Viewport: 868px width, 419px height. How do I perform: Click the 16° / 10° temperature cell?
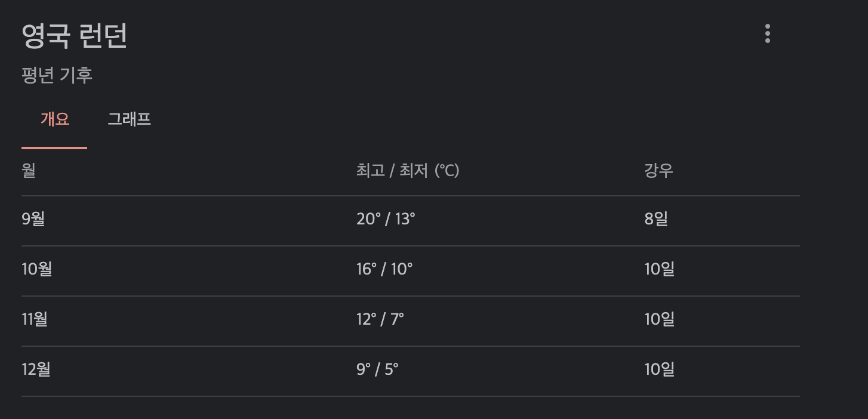[384, 269]
